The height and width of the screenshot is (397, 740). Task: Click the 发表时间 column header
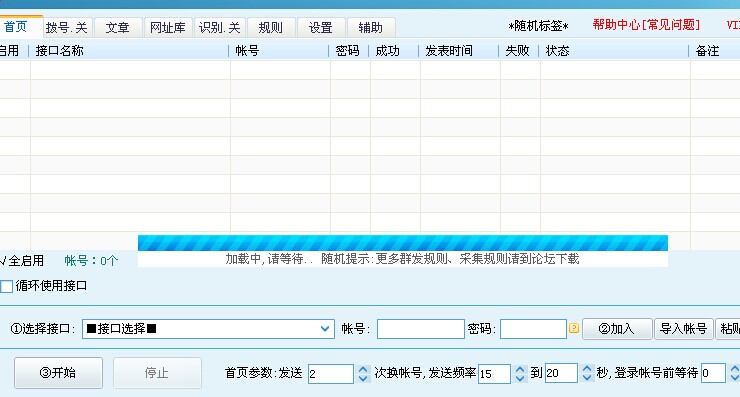click(459, 51)
